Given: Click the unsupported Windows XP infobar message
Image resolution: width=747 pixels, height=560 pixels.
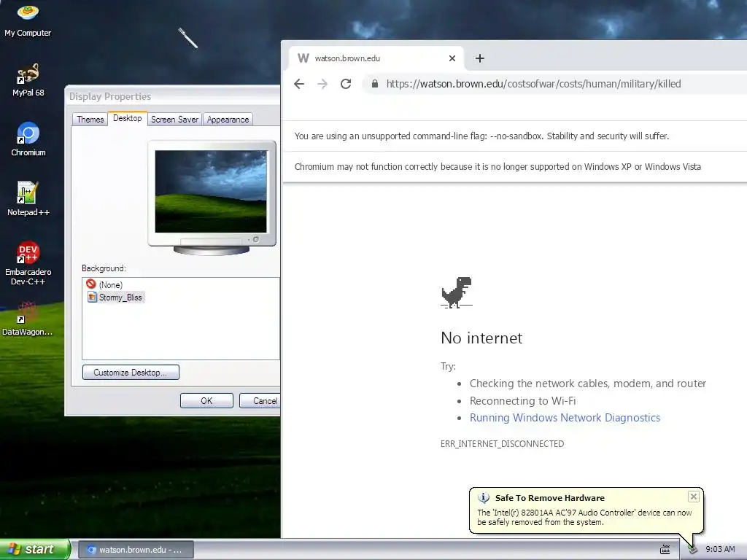Looking at the screenshot, I should tap(498, 167).
